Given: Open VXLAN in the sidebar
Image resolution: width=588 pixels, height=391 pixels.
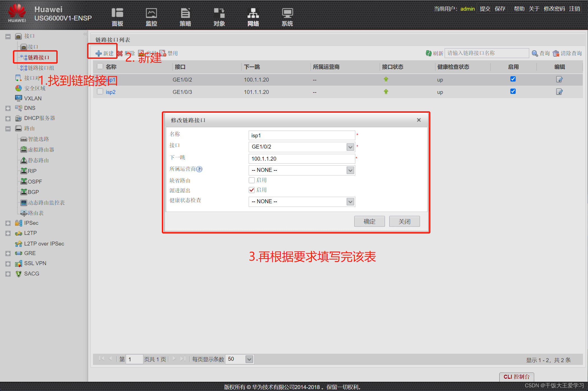Looking at the screenshot, I should coord(33,98).
